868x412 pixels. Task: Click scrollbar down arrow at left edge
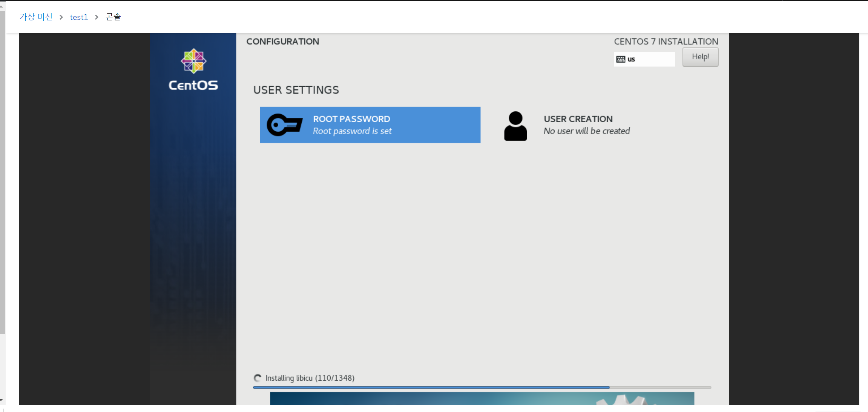[x=2, y=400]
